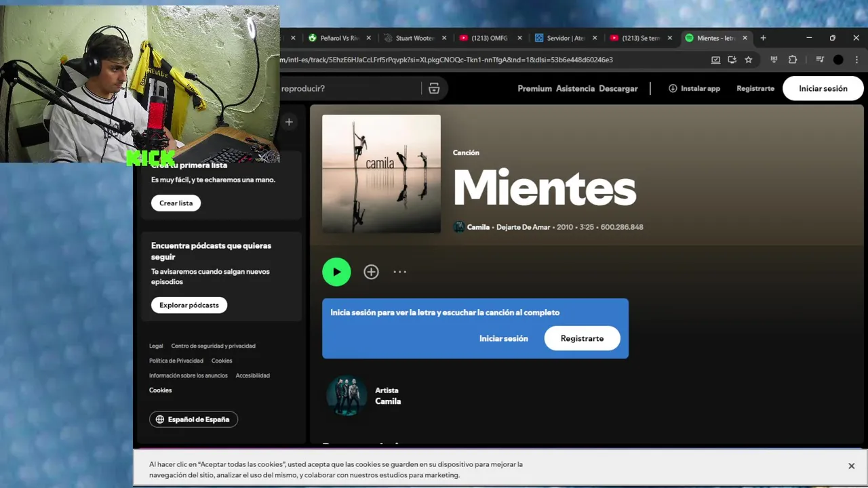Open the Mientes album cover art
Image resolution: width=868 pixels, height=488 pixels.
coord(381,174)
